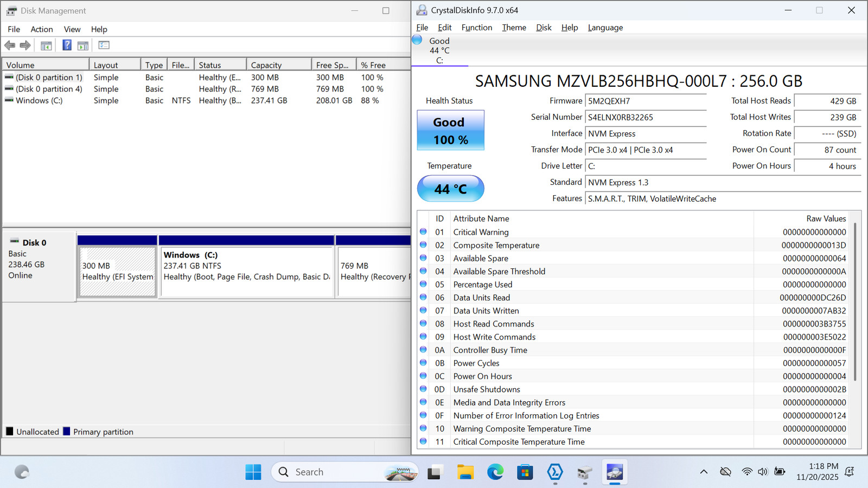Open Edit menu in CrystalDiskInfo
Screen dimensions: 868x488
tap(445, 28)
